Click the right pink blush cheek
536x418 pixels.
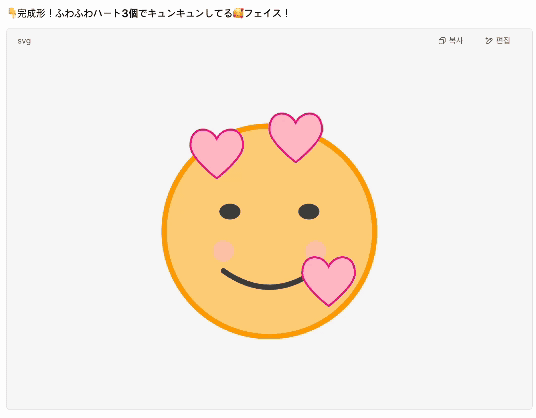[316, 248]
